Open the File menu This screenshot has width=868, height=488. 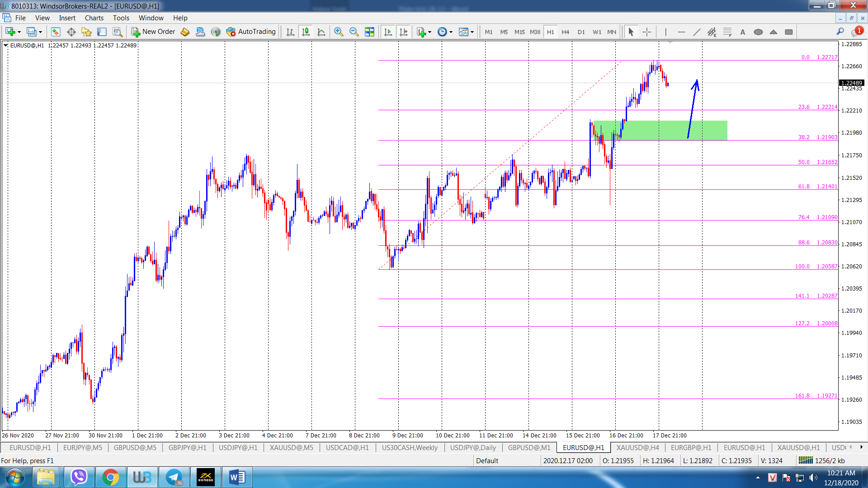click(x=20, y=18)
